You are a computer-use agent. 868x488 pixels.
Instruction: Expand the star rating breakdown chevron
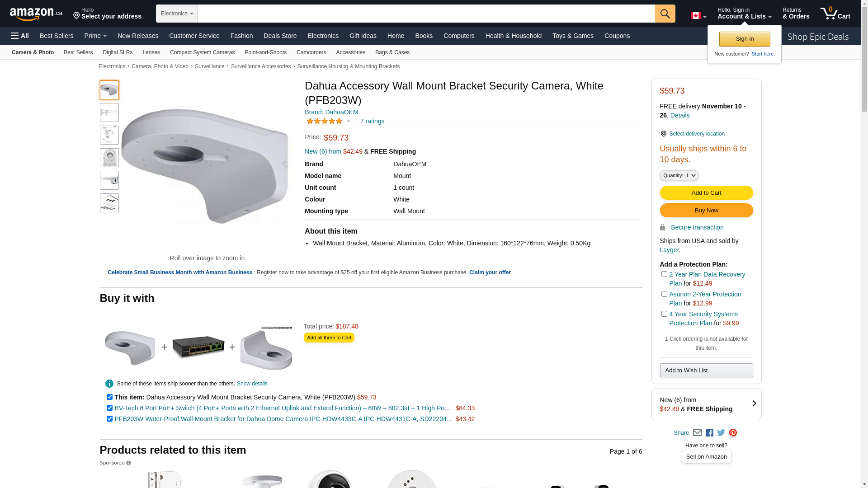(348, 121)
